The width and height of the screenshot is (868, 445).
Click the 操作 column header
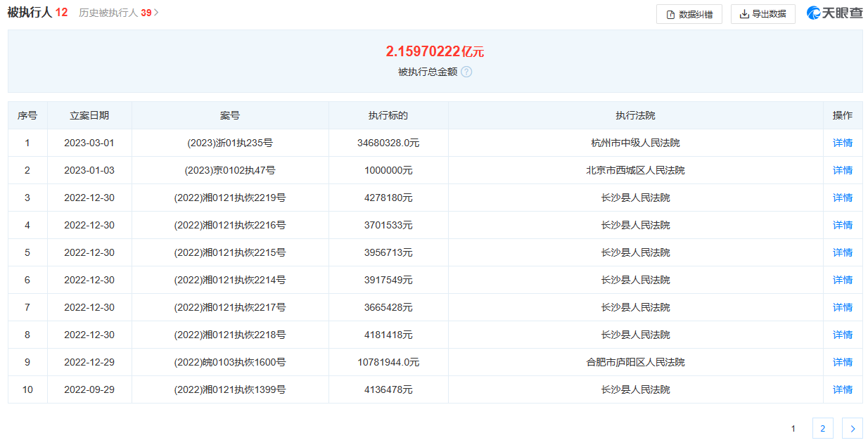click(843, 115)
